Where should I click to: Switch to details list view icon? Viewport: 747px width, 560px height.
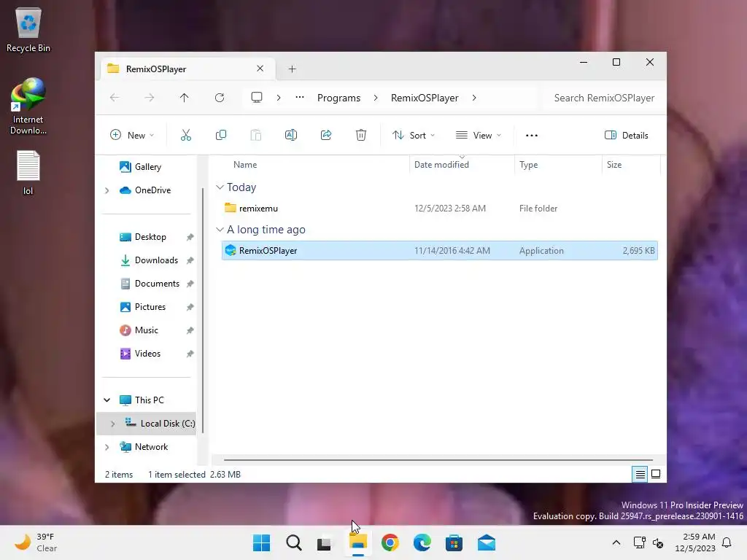click(640, 474)
